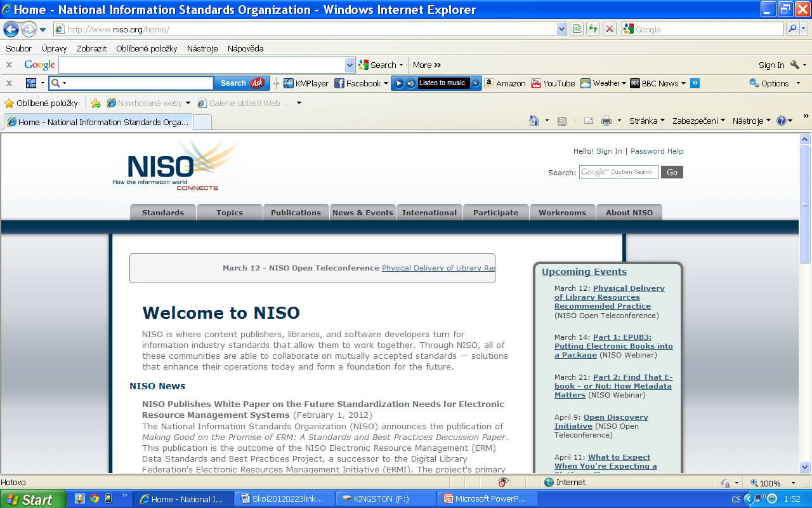Viewport: 812px width, 508px height.
Task: Open the Soubor menu
Action: [x=19, y=48]
